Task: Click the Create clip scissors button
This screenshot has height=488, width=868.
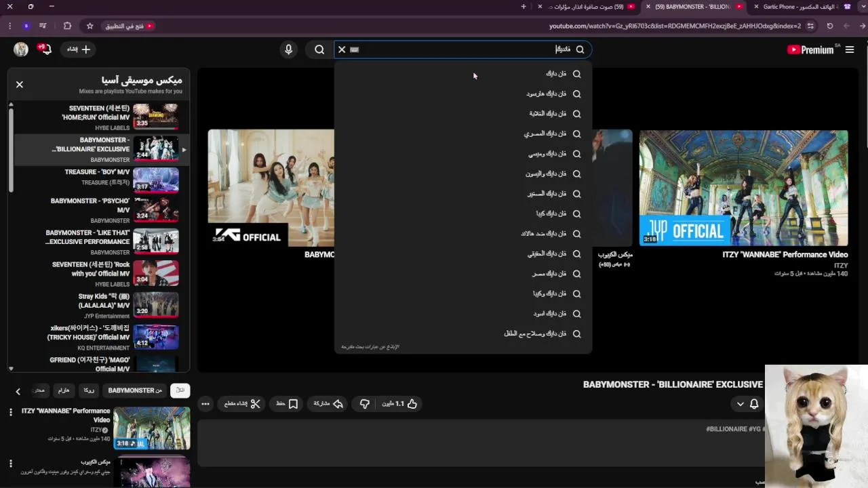Action: tap(243, 404)
